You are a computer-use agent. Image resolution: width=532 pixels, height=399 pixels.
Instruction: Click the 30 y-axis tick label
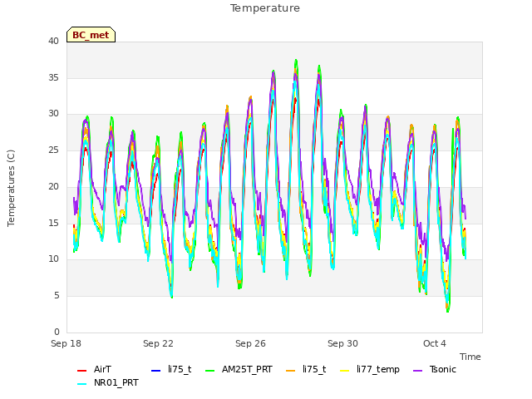pos(53,114)
